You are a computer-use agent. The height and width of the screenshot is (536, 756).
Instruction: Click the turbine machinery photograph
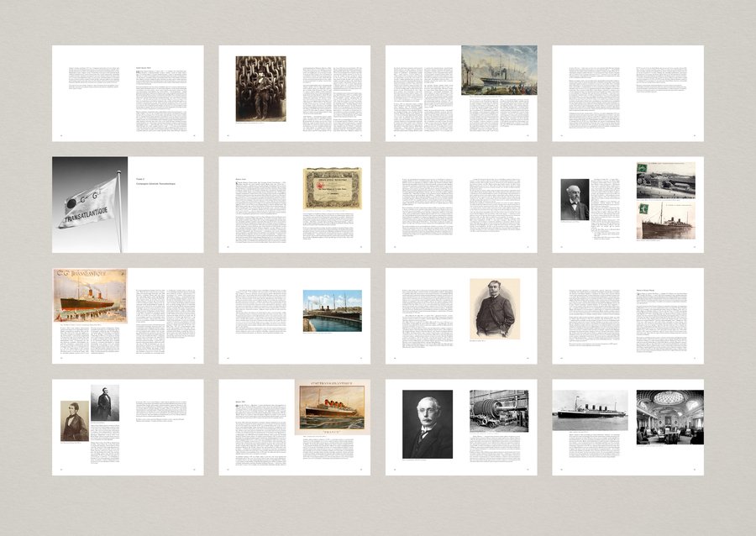499,411
